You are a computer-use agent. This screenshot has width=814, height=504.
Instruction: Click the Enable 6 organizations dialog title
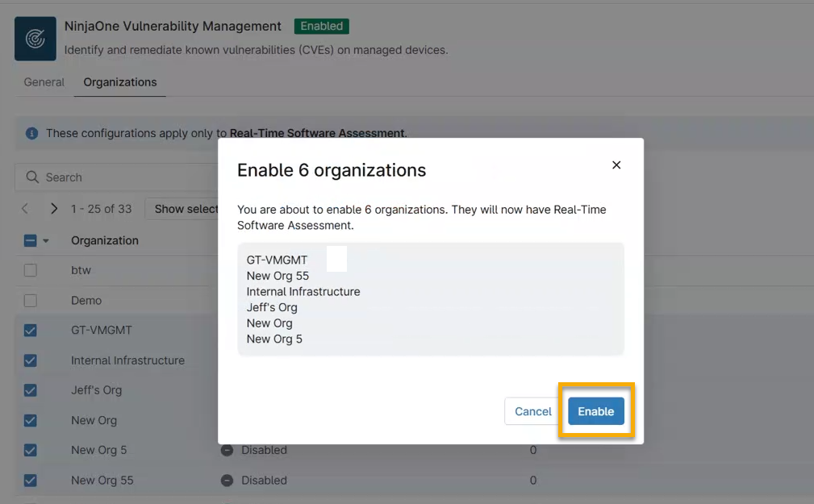point(332,170)
